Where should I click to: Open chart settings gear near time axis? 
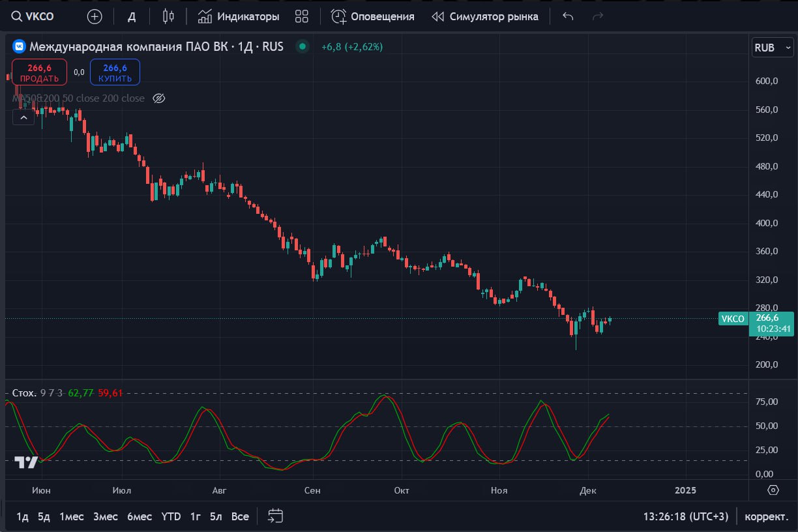773,490
